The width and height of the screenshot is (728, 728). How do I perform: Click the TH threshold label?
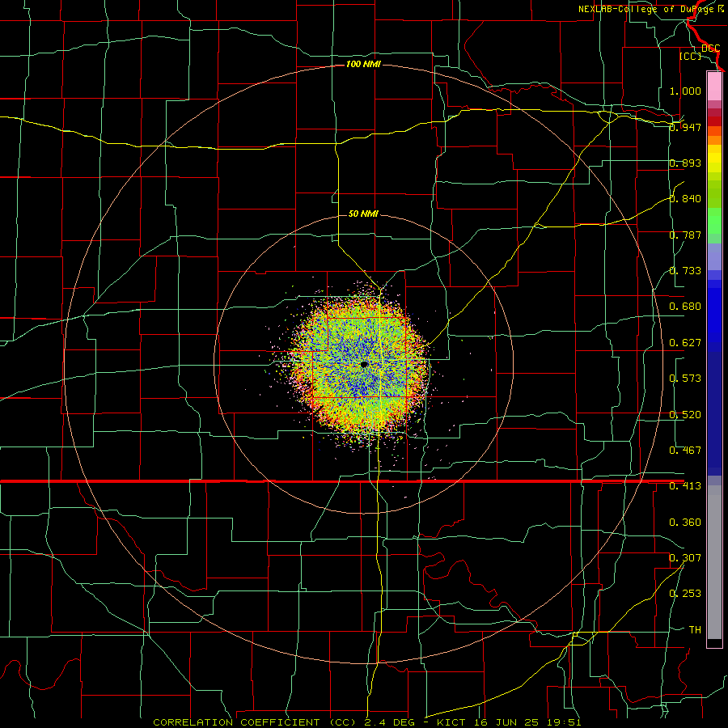tap(695, 630)
